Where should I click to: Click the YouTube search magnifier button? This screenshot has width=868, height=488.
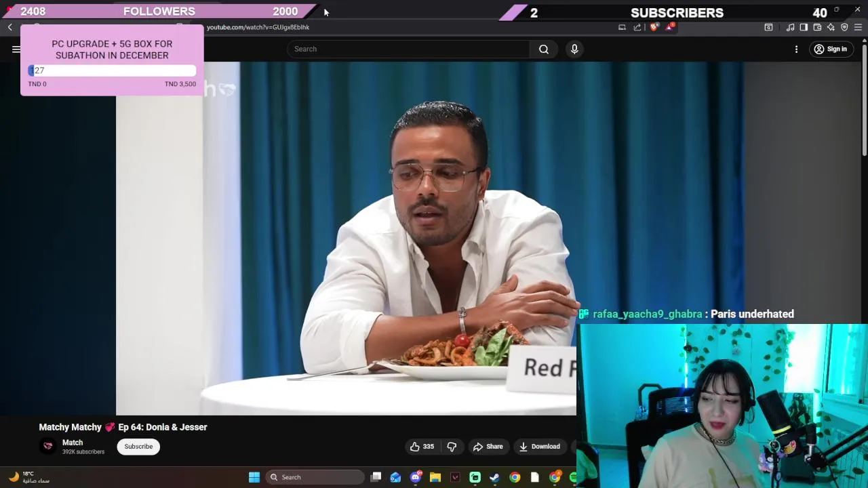(544, 49)
